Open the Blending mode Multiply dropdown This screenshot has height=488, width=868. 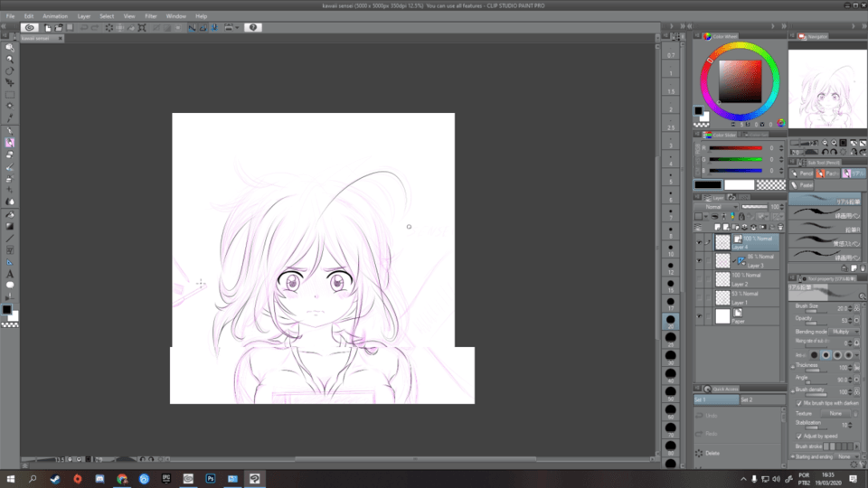844,332
